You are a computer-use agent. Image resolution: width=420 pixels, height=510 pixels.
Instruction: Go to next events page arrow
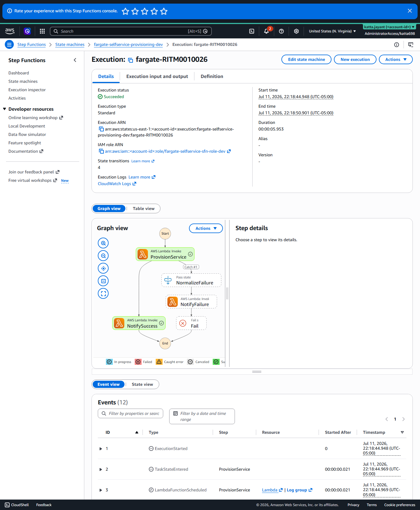tap(403, 419)
